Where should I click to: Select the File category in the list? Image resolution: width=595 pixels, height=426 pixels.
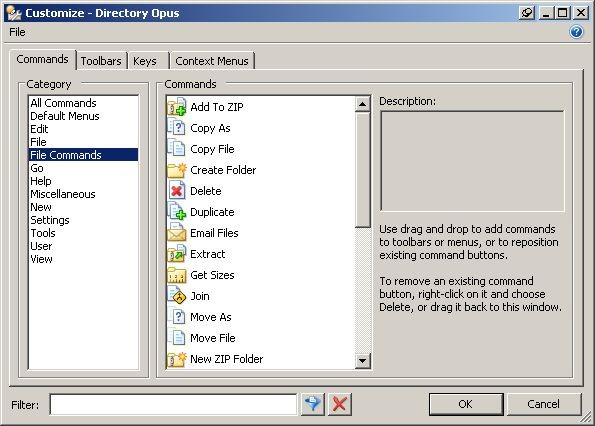[38, 142]
